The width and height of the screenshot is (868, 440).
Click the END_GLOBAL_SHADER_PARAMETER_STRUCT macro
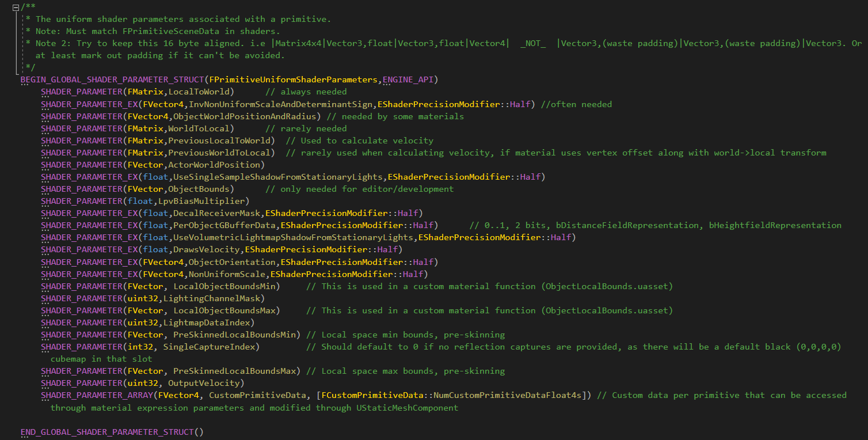(x=107, y=431)
